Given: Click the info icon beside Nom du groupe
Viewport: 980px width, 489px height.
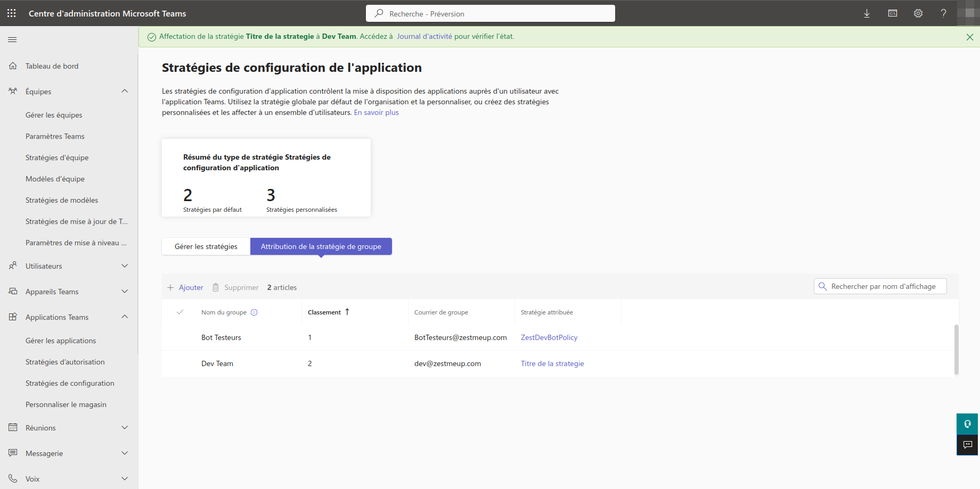Looking at the screenshot, I should pos(254,312).
